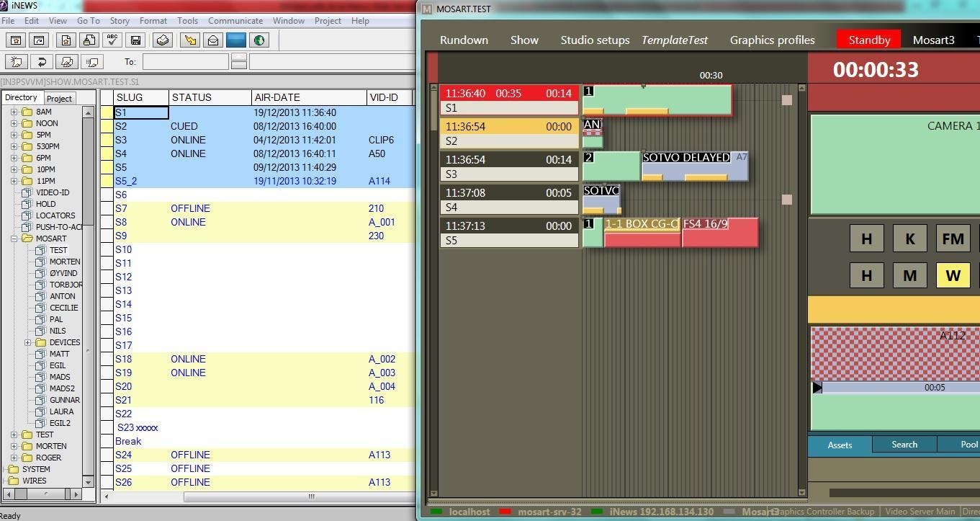Open the Search tab in Mosart
This screenshot has height=521, width=980.
coord(904,445)
